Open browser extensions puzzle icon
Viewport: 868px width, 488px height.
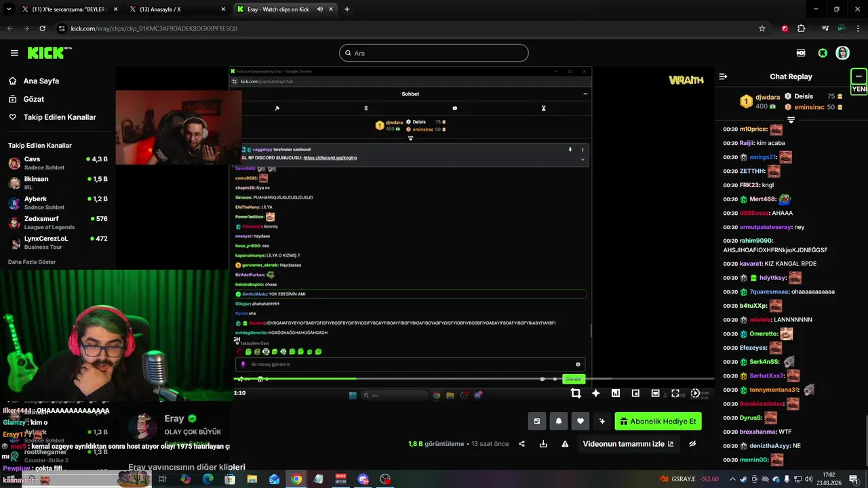[x=801, y=28]
